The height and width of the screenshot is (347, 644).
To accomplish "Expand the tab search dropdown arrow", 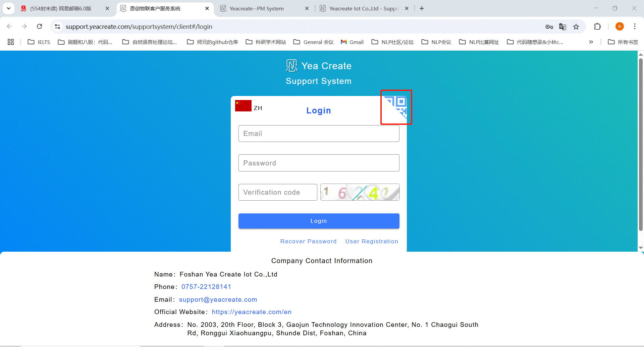I will click(9, 8).
